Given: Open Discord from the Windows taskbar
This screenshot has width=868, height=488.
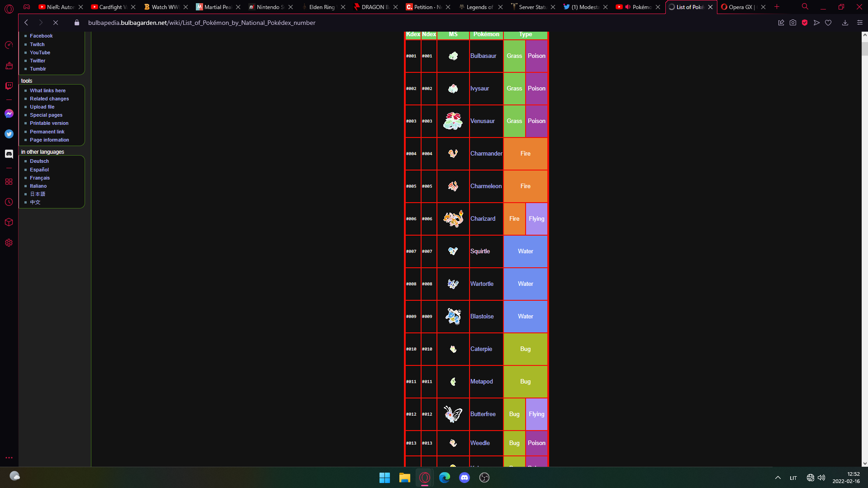Looking at the screenshot, I should 464,478.
